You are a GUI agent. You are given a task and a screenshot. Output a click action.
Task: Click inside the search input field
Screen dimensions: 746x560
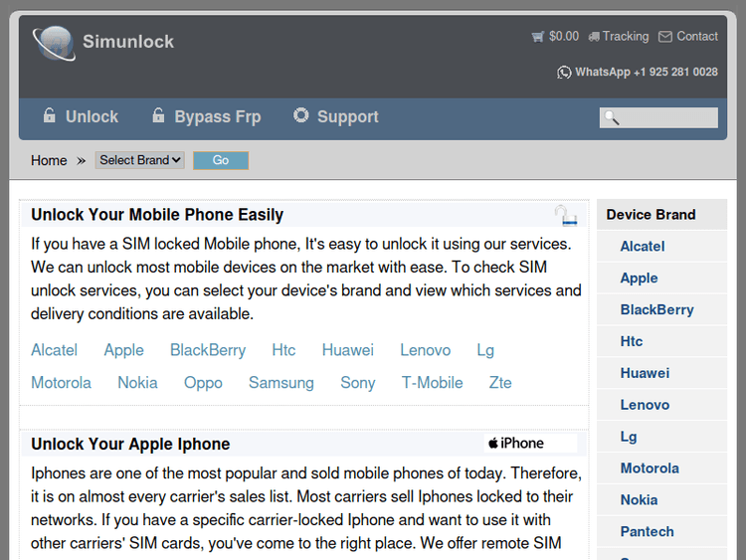click(664, 117)
